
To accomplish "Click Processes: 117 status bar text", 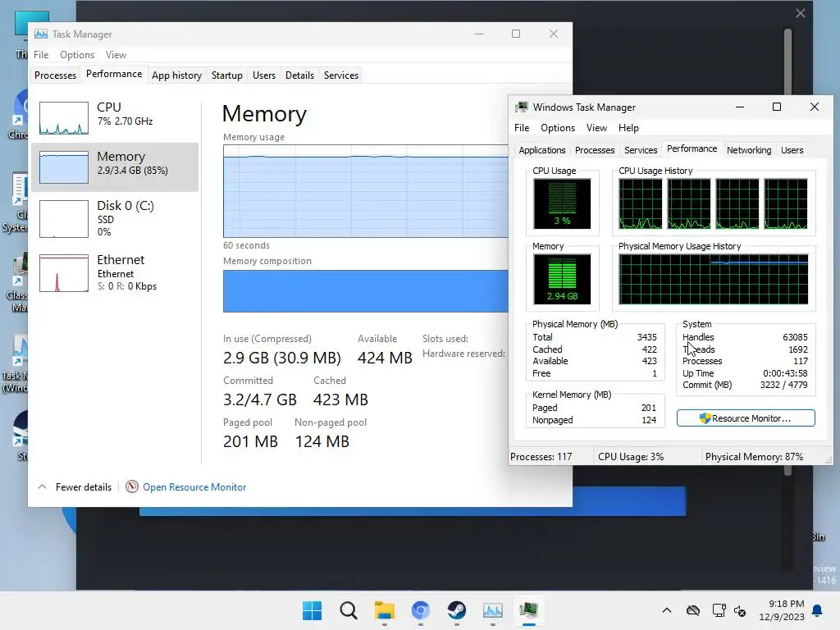I will (x=541, y=457).
